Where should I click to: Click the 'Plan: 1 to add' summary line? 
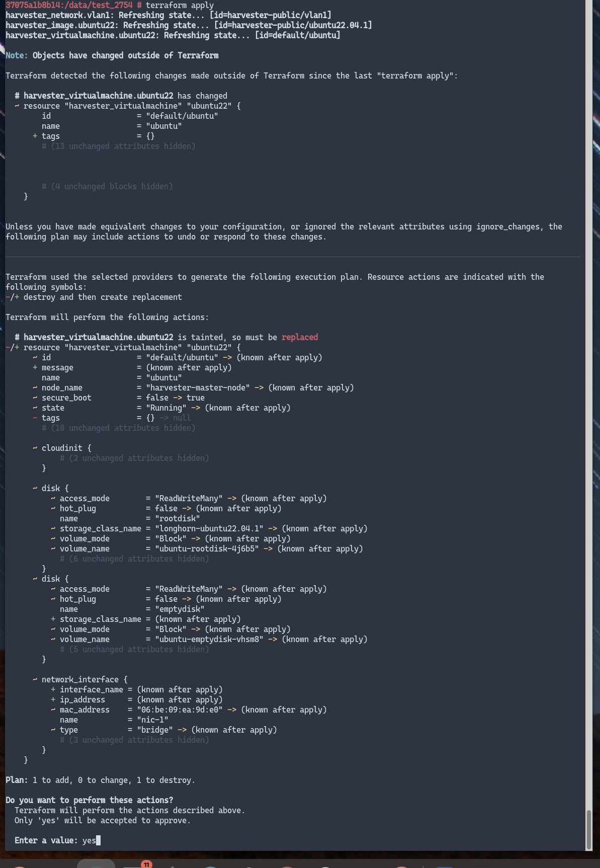click(100, 780)
